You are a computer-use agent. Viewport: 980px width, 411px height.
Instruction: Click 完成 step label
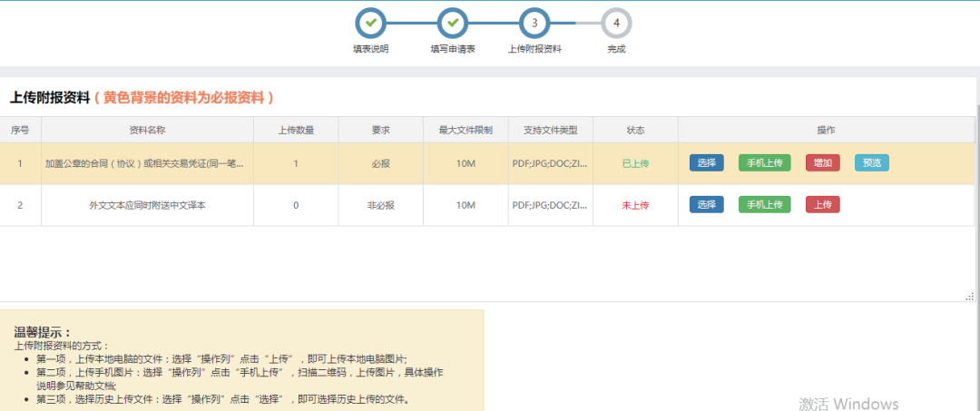pos(616,49)
